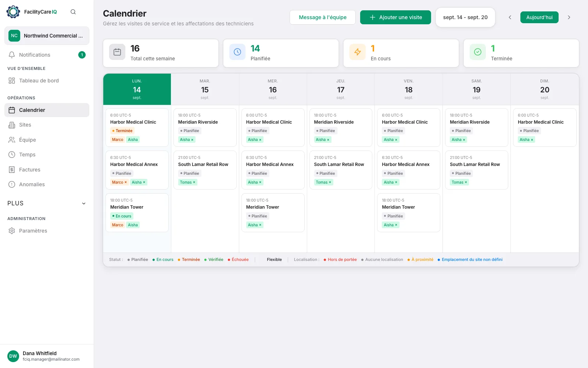Click the Hors de portée legend entry
Screen dimensions: 588x368
point(340,259)
